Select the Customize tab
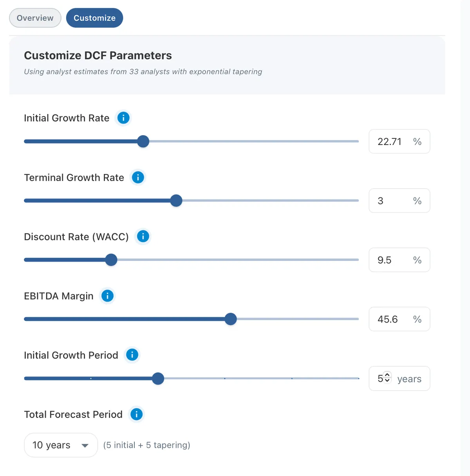The image size is (470, 476). [94, 18]
